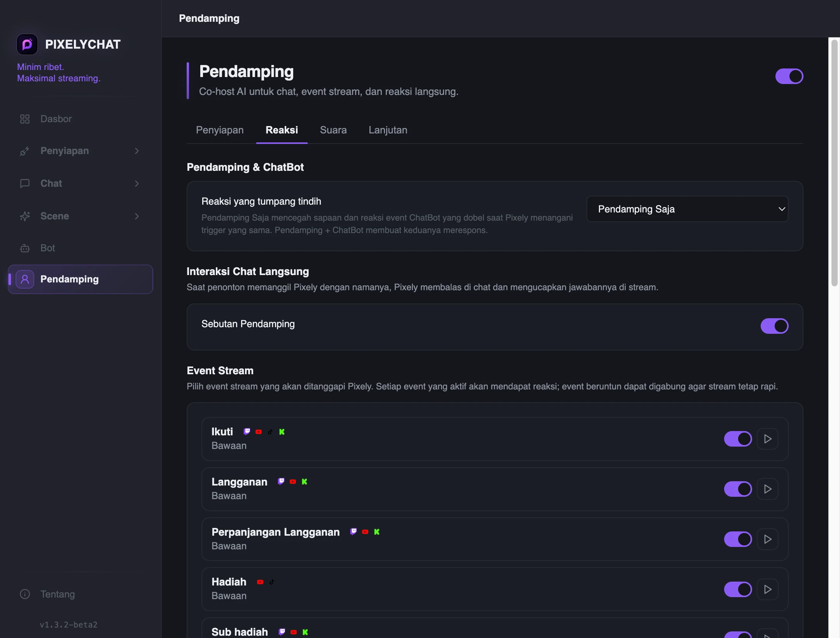The height and width of the screenshot is (638, 840).
Task: Toggle the Ikuti event reaction
Action: coord(738,439)
